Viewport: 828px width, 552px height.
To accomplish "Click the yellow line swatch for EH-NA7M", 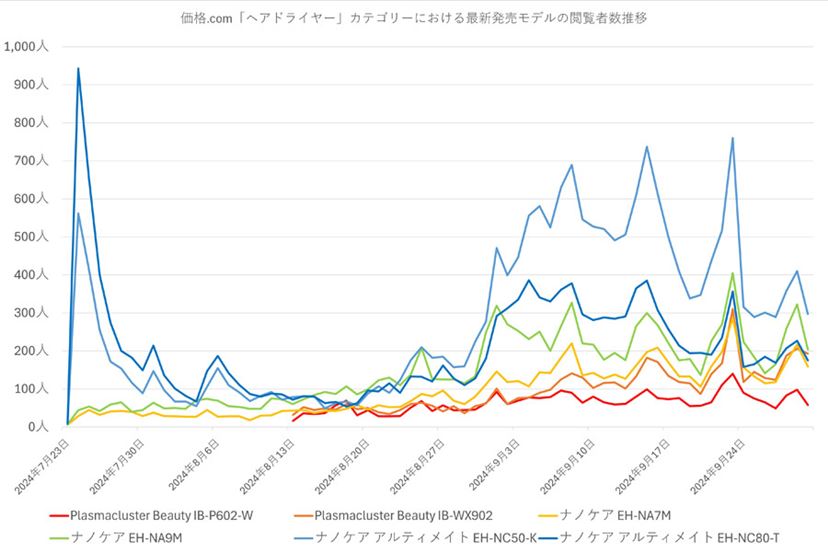I will coord(548,516).
